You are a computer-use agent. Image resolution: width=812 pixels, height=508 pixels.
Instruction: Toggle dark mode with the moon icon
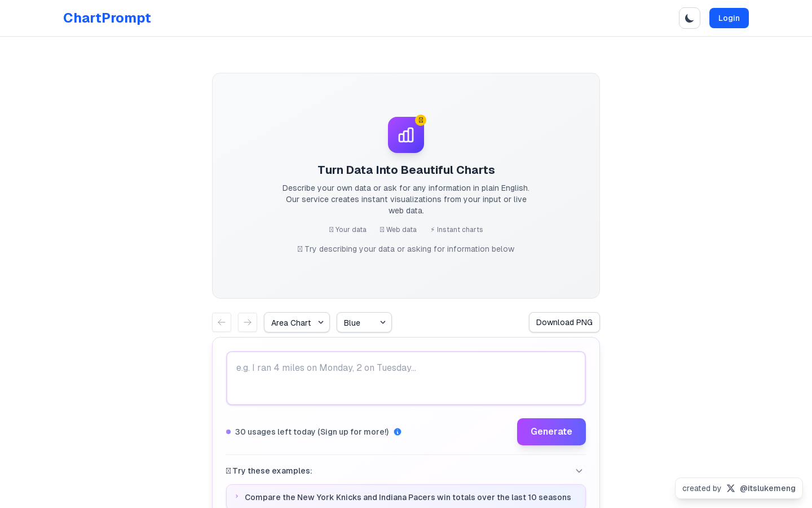(x=690, y=18)
